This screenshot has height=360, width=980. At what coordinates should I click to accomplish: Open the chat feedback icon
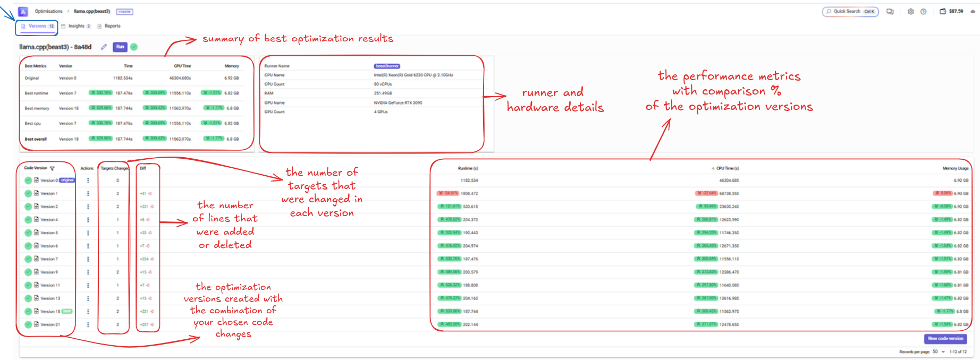890,11
